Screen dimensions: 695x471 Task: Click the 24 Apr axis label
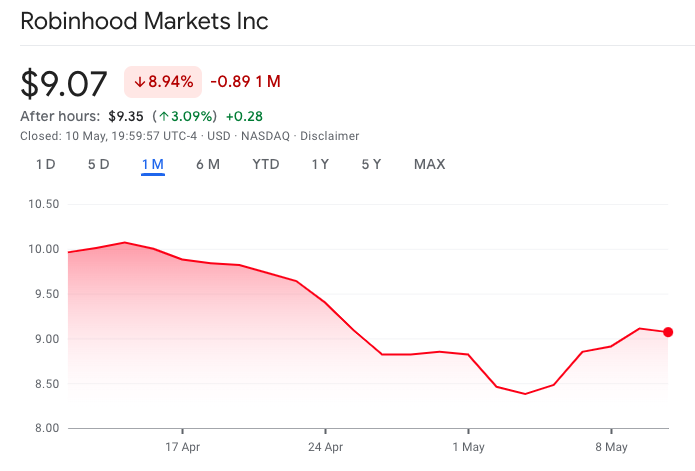(x=326, y=446)
